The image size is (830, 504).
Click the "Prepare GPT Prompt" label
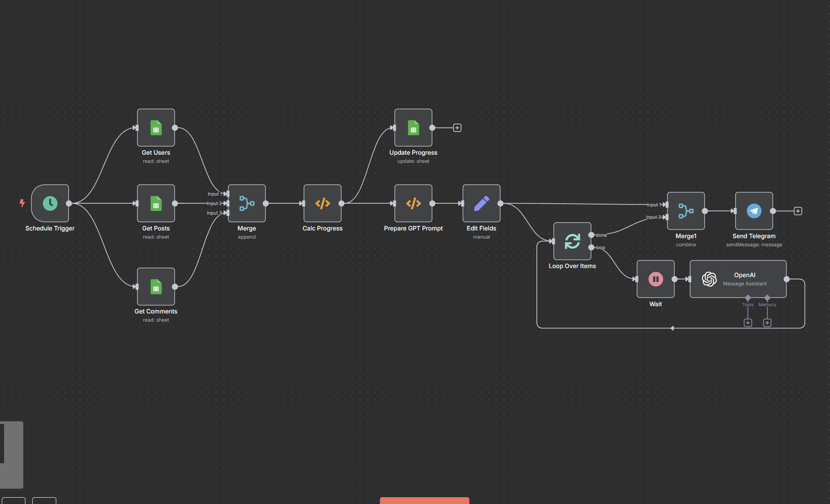click(x=413, y=229)
